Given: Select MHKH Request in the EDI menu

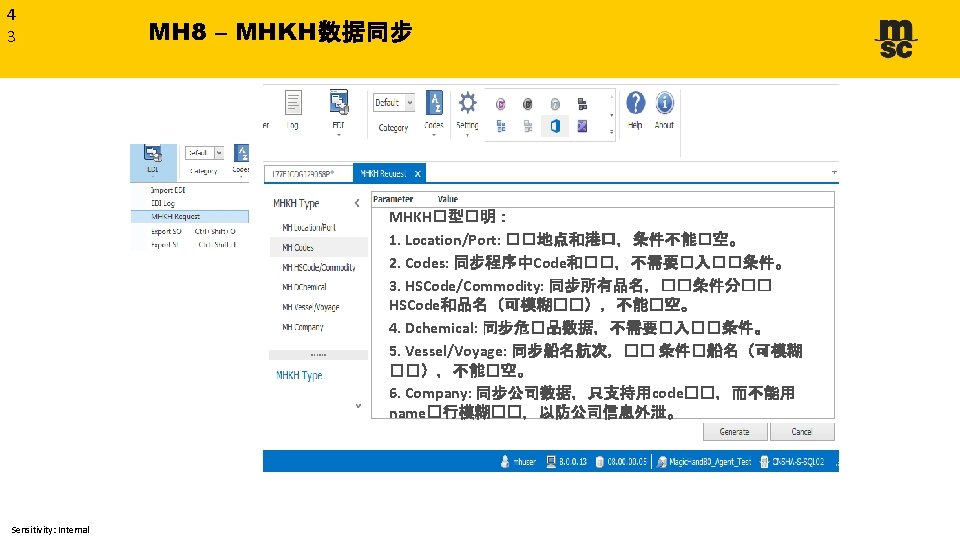Looking at the screenshot, I should [190, 217].
